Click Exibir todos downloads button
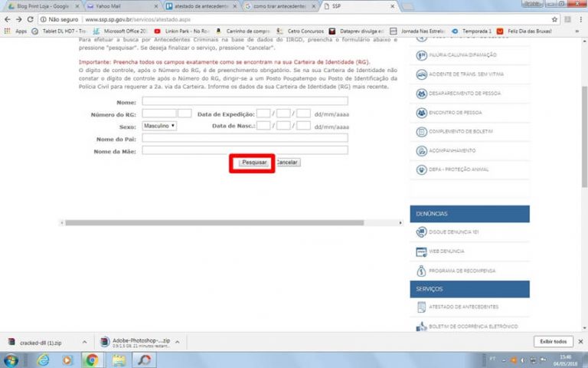 coord(553,341)
